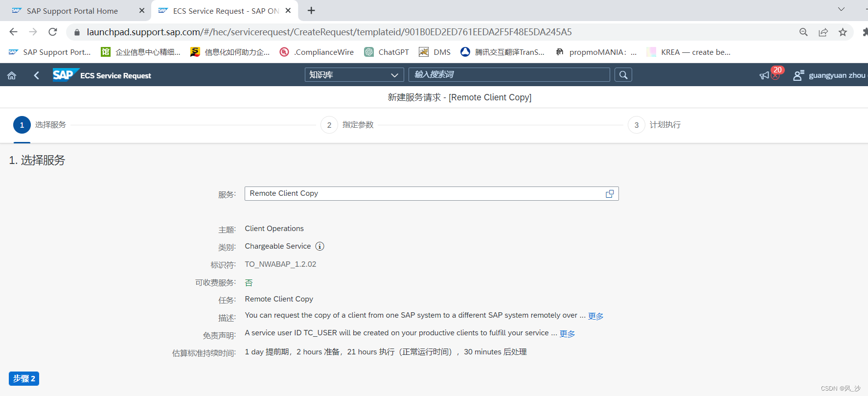Go to wizard step 1 选择服务
868x396 pixels.
[40, 125]
